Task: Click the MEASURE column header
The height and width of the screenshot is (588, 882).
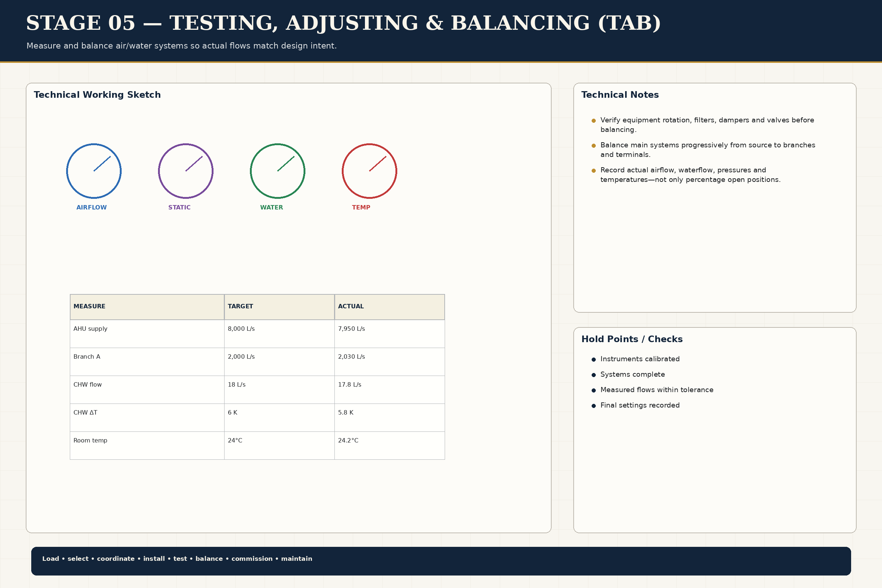Action: (147, 307)
